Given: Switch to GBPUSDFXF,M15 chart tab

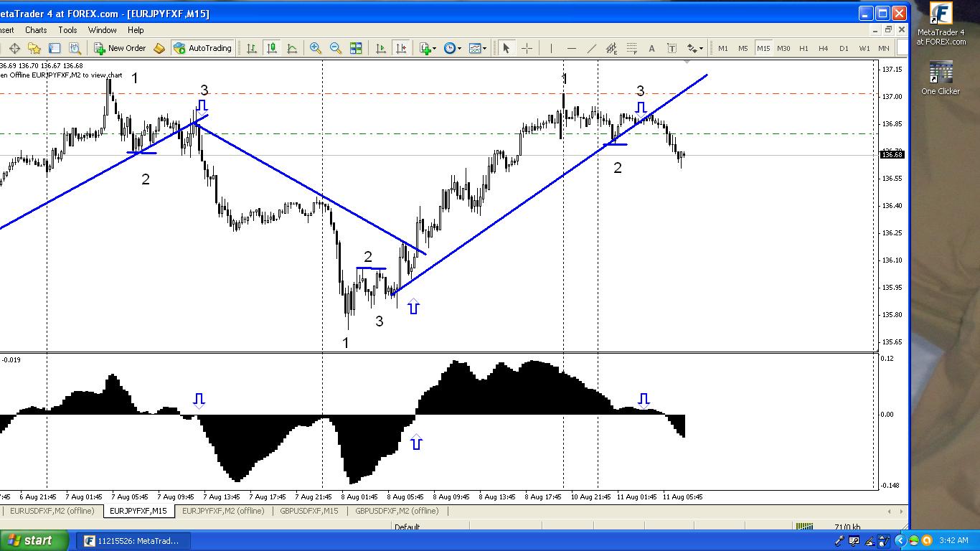Looking at the screenshot, I should point(309,511).
